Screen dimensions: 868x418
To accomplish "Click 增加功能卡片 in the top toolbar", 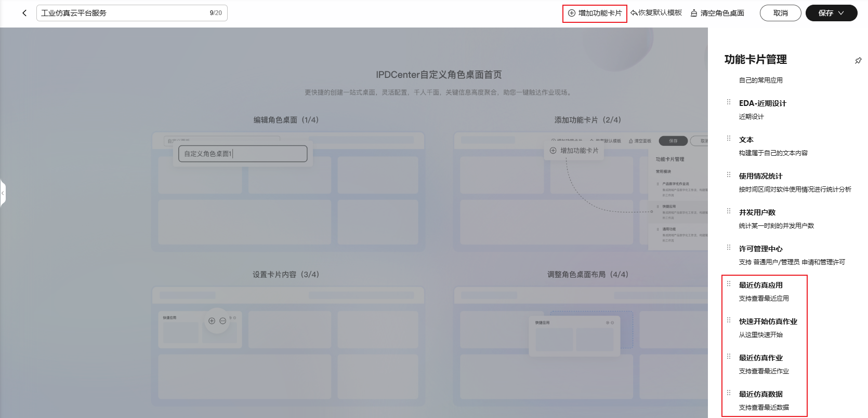I will coord(595,13).
